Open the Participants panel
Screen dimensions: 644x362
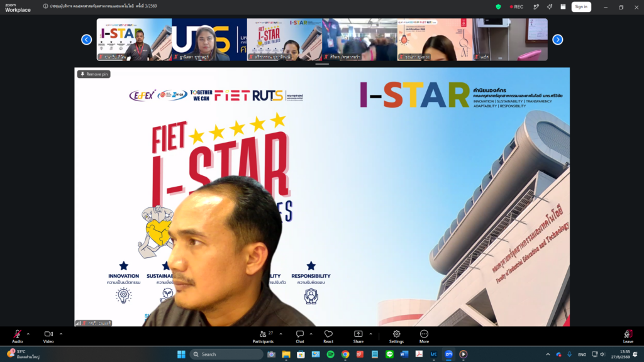point(263,336)
